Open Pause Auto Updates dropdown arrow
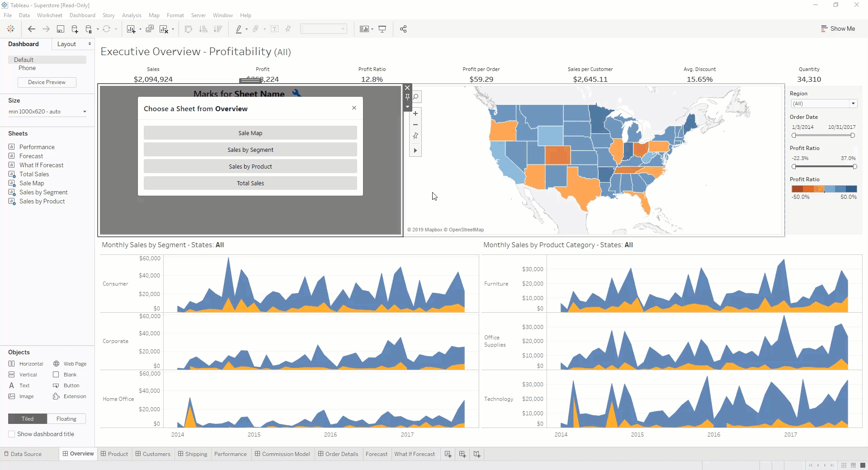The width and height of the screenshot is (868, 470). pyautogui.click(x=97, y=29)
